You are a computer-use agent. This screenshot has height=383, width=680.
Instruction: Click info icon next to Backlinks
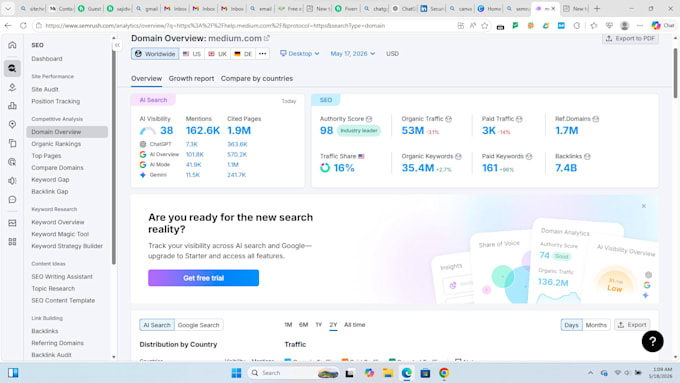[587, 157]
